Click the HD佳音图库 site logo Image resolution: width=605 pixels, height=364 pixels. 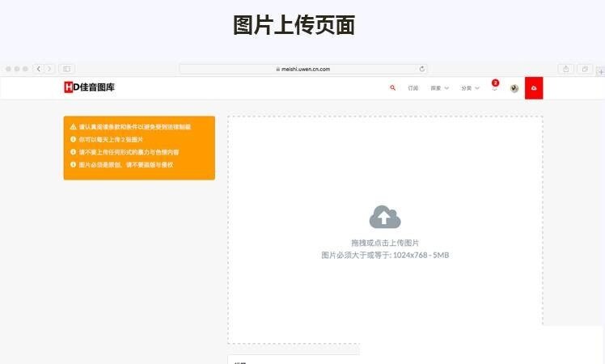[x=89, y=87]
